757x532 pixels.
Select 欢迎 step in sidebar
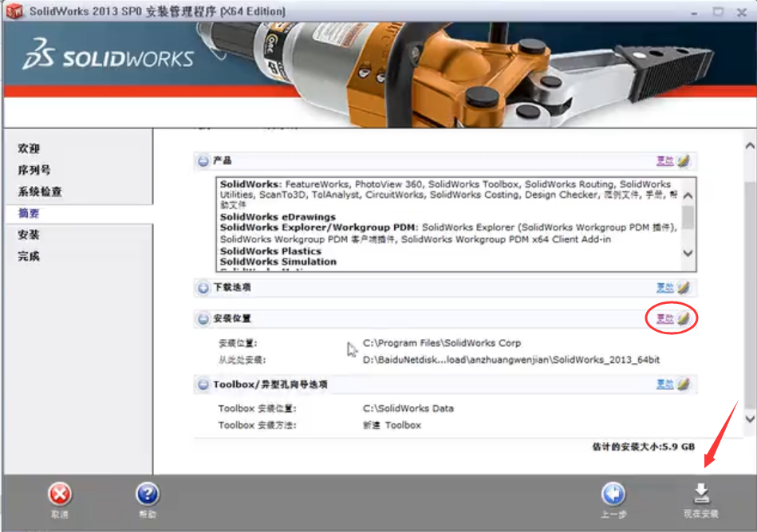(29, 148)
